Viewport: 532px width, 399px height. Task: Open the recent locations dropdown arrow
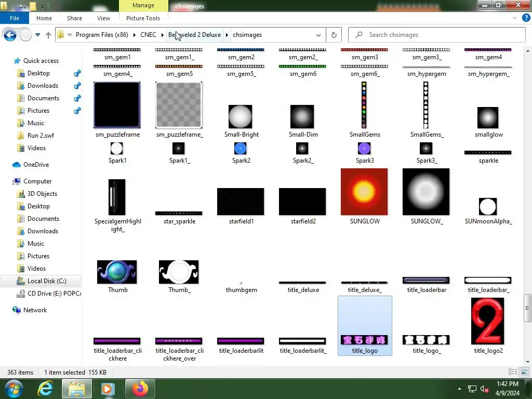37,35
